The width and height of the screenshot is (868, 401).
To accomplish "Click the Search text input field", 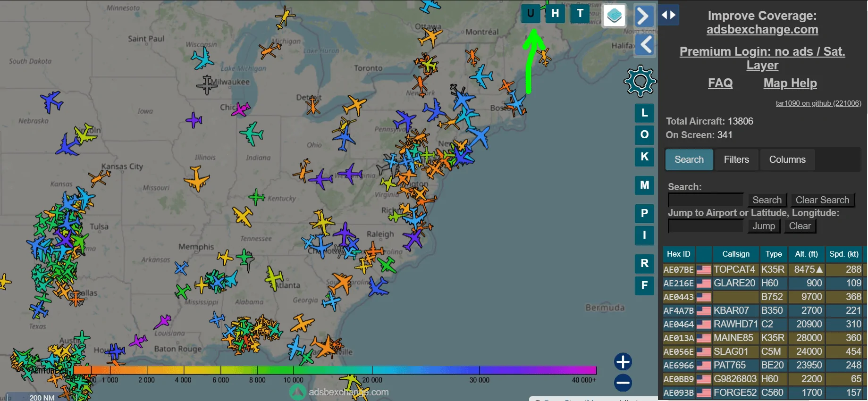I will (706, 200).
